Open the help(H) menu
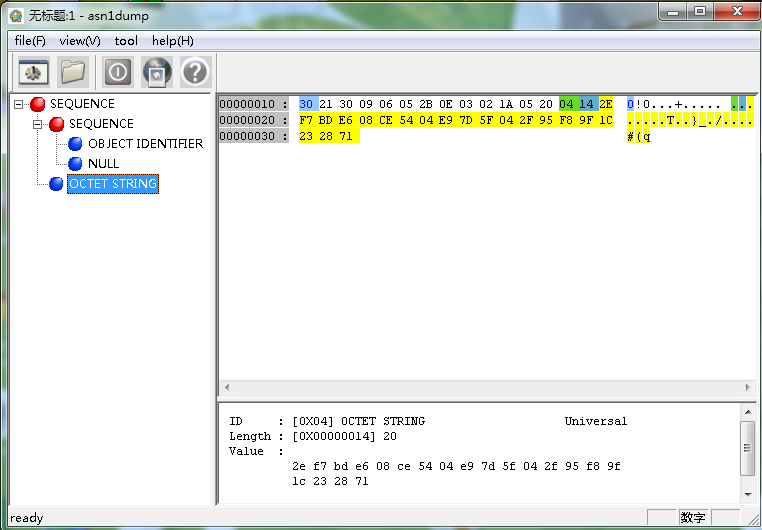The width and height of the screenshot is (762, 530). click(x=173, y=41)
